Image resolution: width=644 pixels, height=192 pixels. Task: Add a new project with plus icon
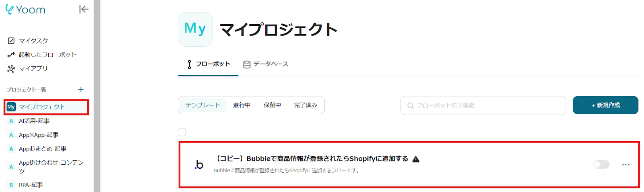click(x=81, y=89)
